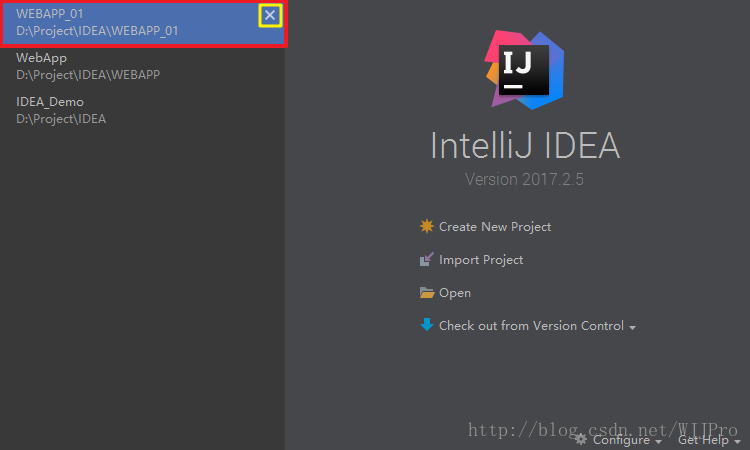The height and width of the screenshot is (450, 750).
Task: Click the Create New Project starburst icon
Action: pyautogui.click(x=427, y=227)
